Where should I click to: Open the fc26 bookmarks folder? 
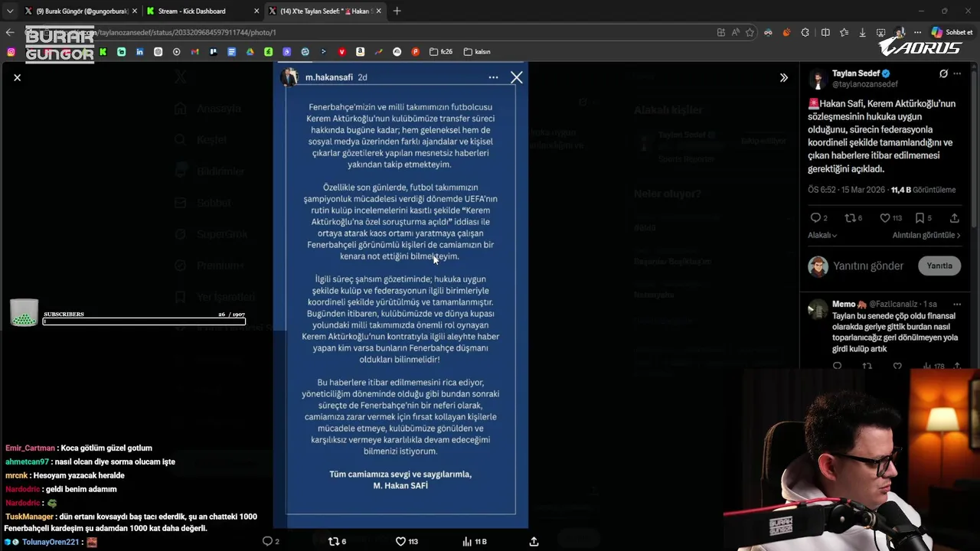click(x=441, y=52)
